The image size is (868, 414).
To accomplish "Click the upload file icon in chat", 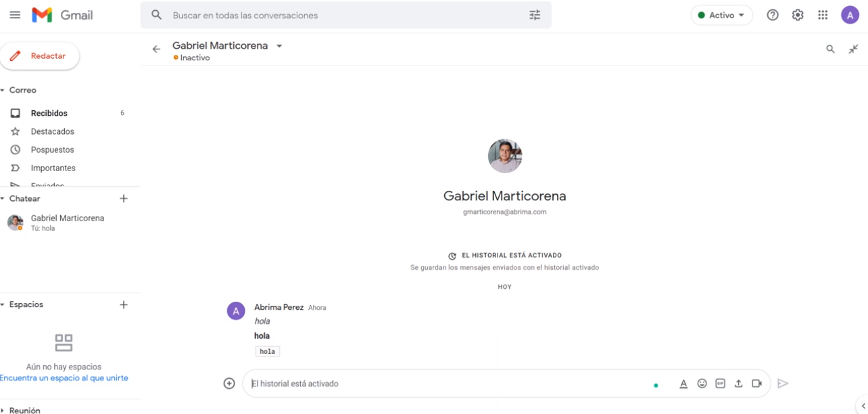I will (738, 384).
